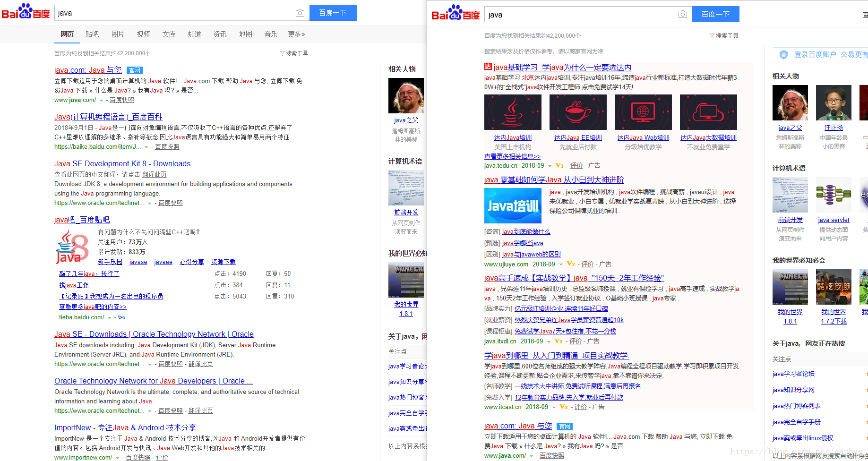Click the 达内Java Web培训 globe monitor image
The height and width of the screenshot is (461, 868).
(x=643, y=112)
